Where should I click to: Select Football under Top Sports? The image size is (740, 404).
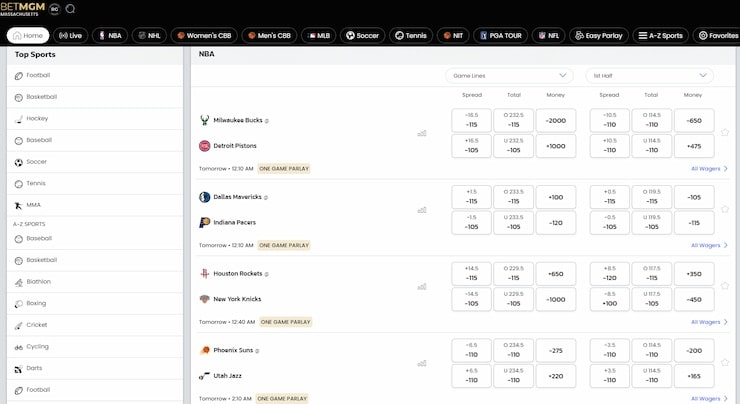[95, 76]
